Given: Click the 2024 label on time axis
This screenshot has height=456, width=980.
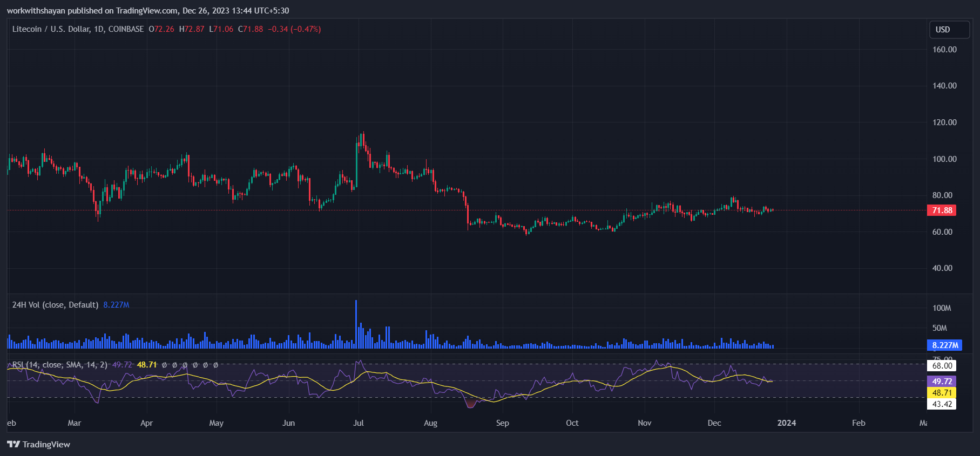Looking at the screenshot, I should click(x=787, y=423).
